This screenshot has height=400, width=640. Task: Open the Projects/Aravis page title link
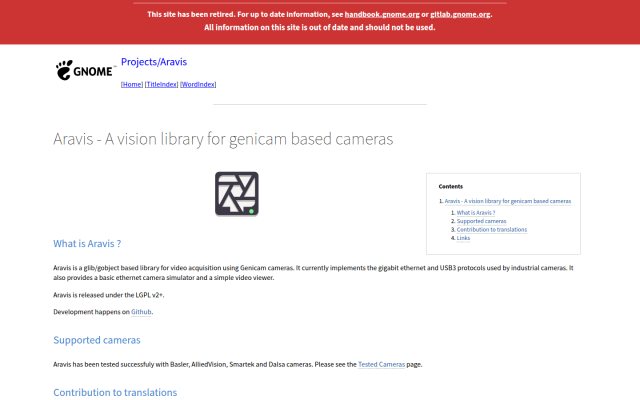[x=154, y=62]
